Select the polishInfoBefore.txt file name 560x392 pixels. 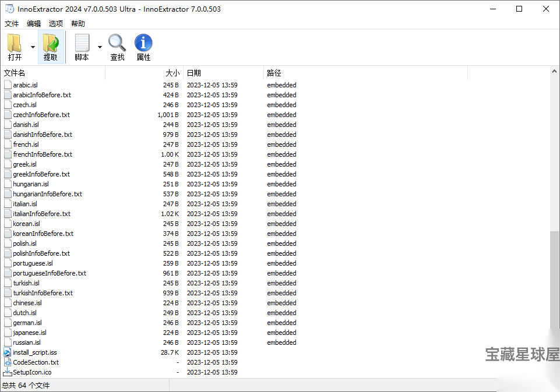pos(41,253)
